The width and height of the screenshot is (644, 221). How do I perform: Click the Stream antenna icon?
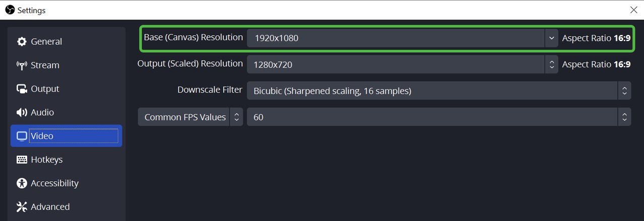pyautogui.click(x=22, y=65)
